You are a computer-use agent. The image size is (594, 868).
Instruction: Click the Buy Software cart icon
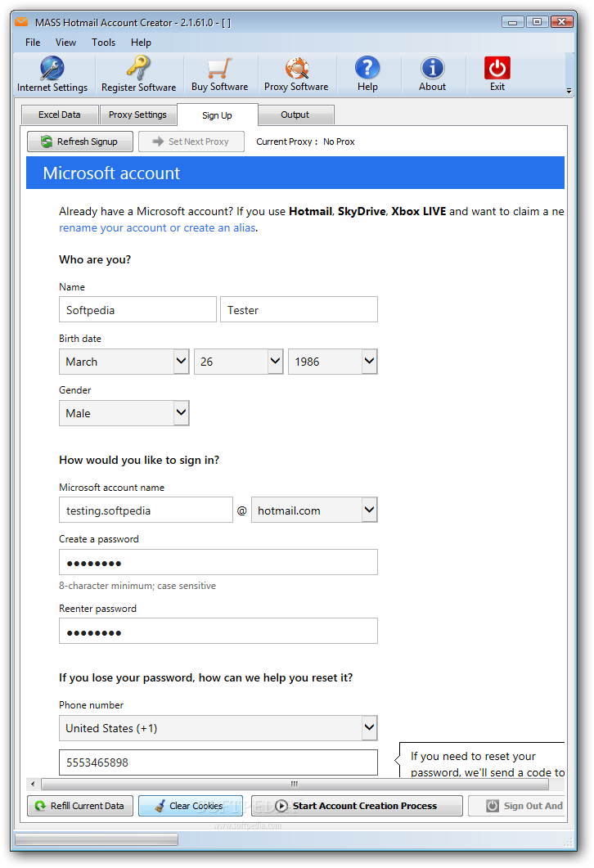(219, 69)
